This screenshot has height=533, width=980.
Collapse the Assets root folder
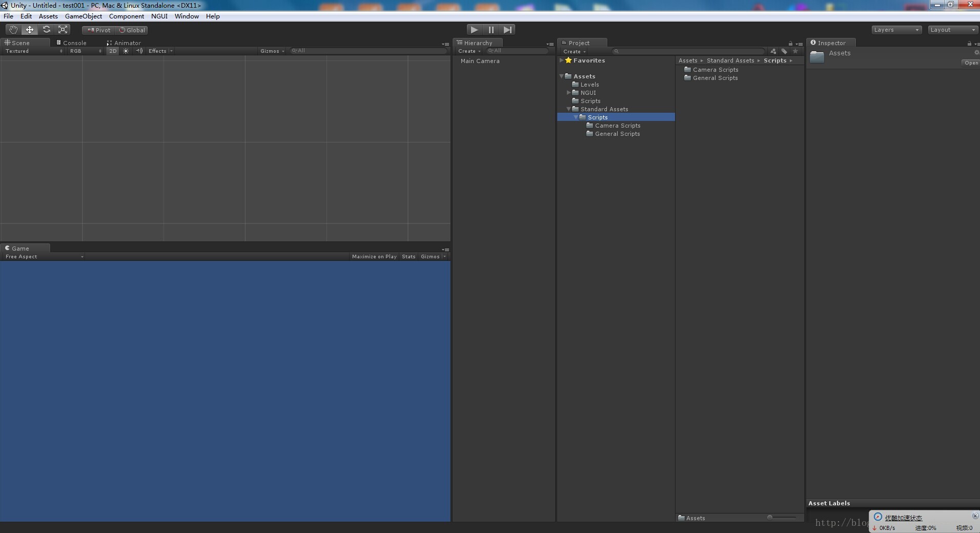coord(562,76)
